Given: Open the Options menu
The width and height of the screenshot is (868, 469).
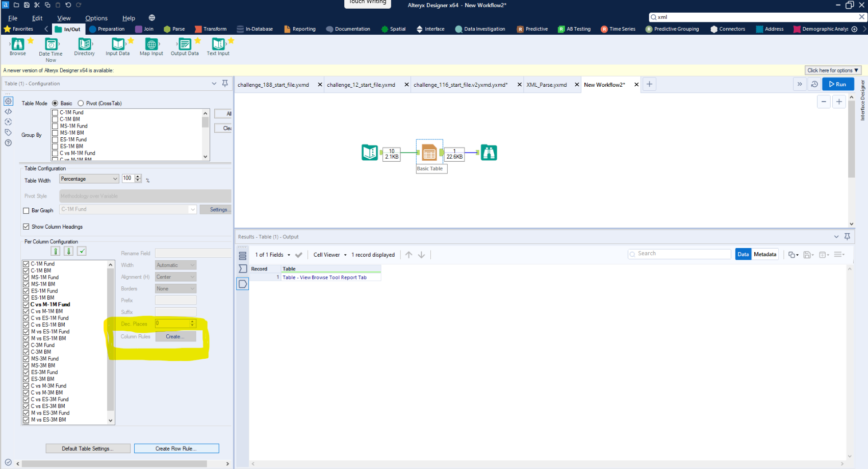Looking at the screenshot, I should tap(96, 18).
